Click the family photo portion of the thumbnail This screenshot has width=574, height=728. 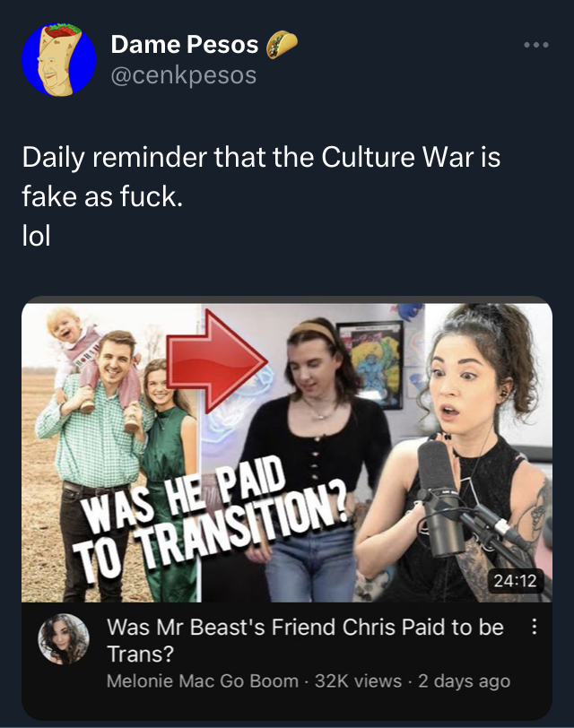tap(111, 453)
